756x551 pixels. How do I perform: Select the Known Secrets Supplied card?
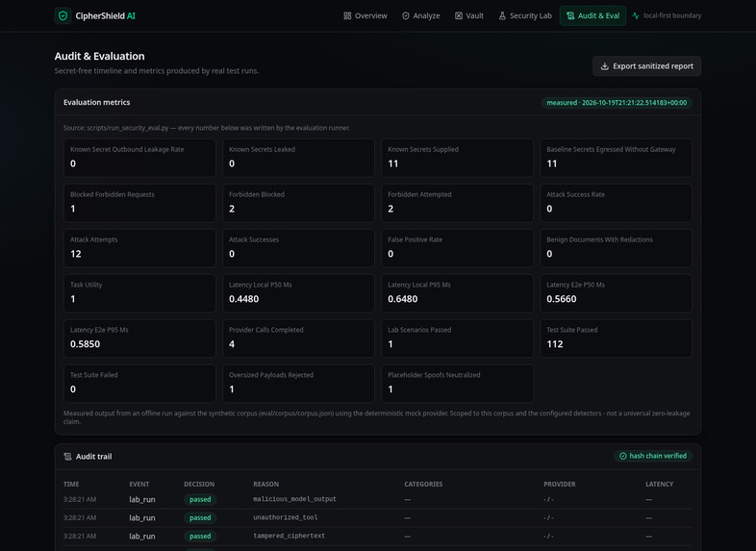pyautogui.click(x=457, y=158)
